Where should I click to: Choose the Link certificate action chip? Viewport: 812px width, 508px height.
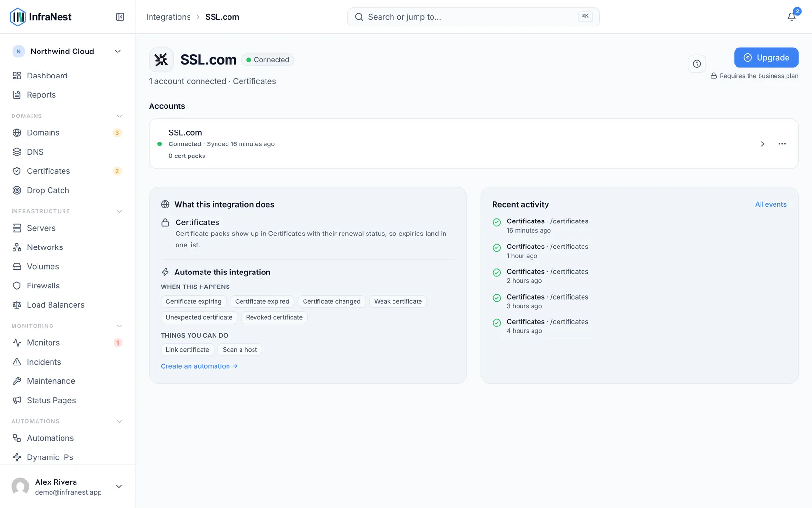188,350
